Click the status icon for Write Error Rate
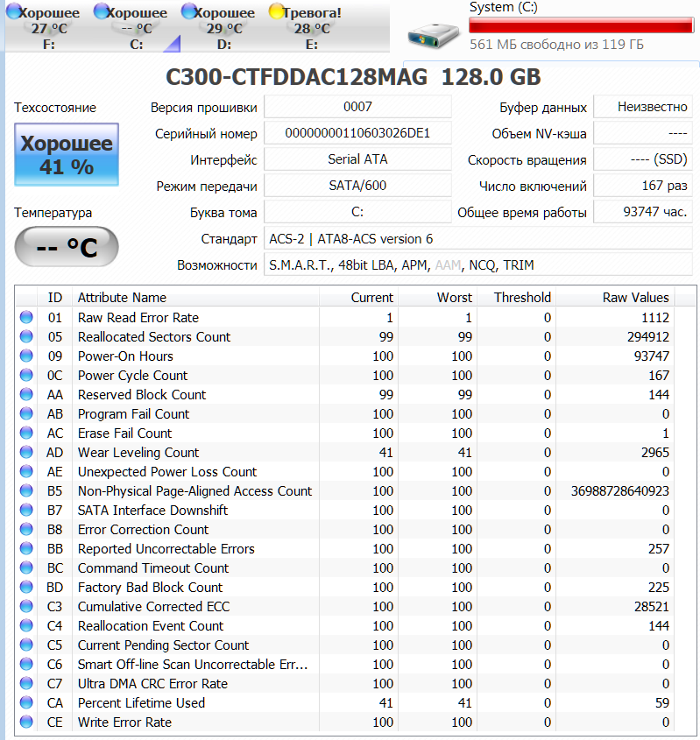Image resolution: width=700 pixels, height=740 pixels. coord(26,722)
